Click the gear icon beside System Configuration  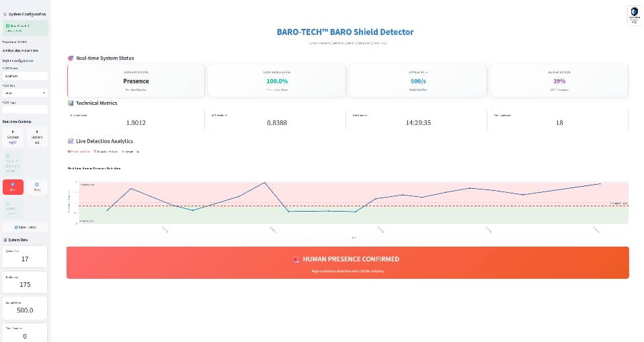(6, 13)
